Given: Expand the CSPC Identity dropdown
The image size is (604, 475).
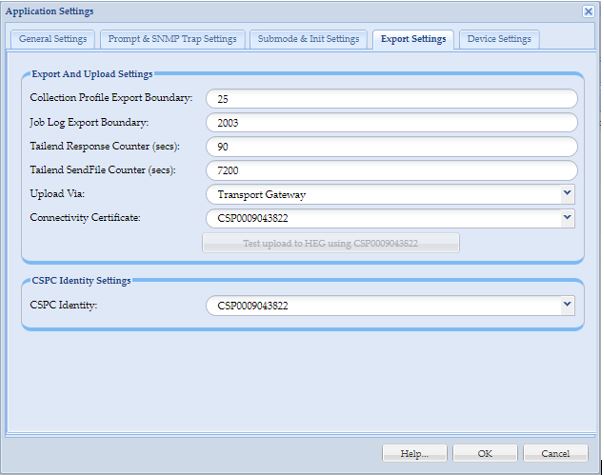Looking at the screenshot, I should pos(567,305).
